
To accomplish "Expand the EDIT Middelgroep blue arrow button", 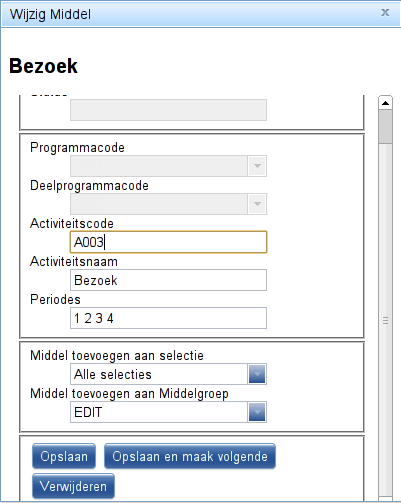I will (x=257, y=412).
